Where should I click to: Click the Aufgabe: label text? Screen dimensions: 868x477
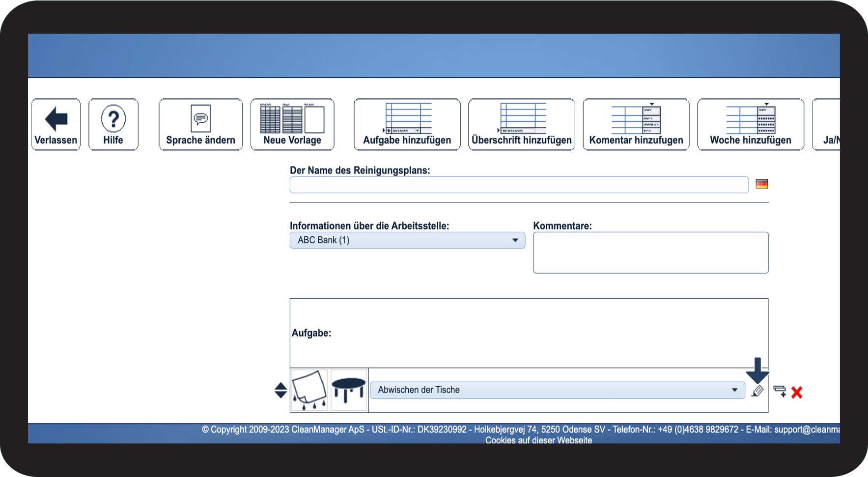(311, 333)
